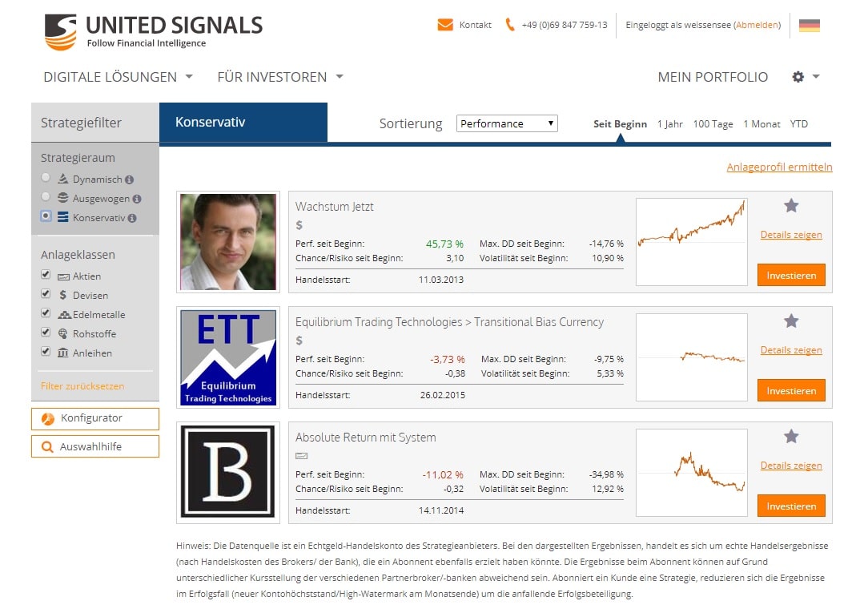The image size is (868, 613).
Task: Go to Mein Portfolio
Action: 713,77
